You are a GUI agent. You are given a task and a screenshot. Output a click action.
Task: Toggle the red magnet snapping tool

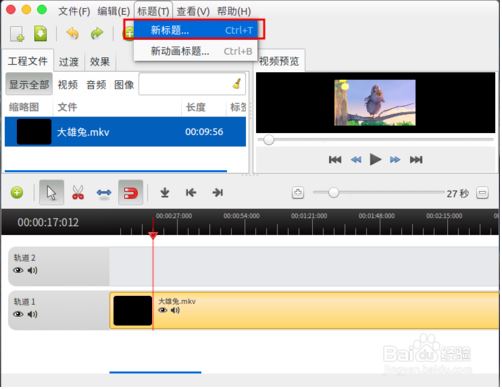pyautogui.click(x=131, y=192)
